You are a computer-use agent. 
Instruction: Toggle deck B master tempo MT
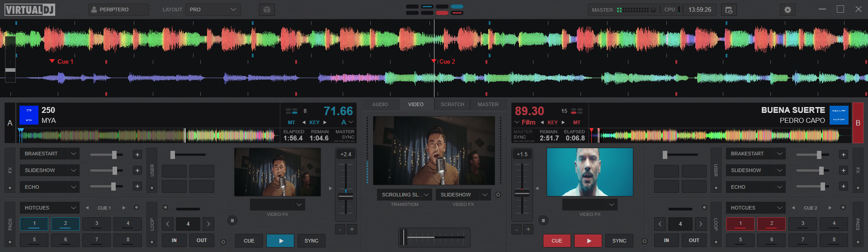tap(576, 122)
